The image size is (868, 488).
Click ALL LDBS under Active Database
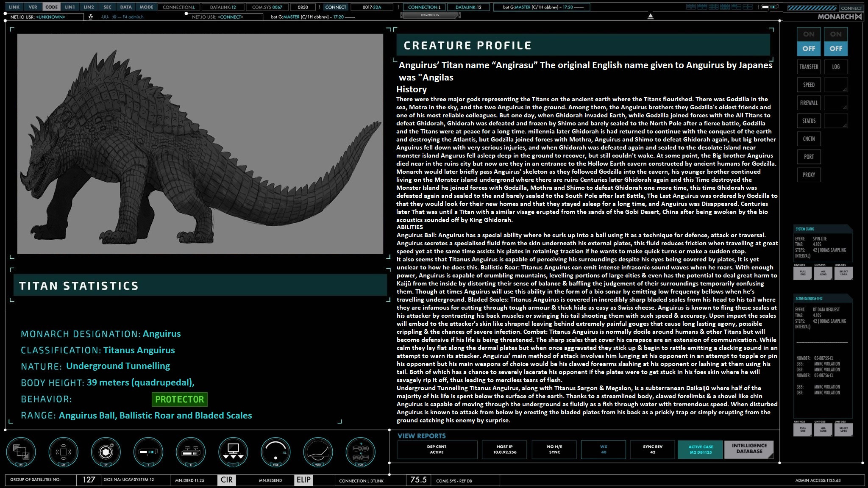[x=823, y=430]
